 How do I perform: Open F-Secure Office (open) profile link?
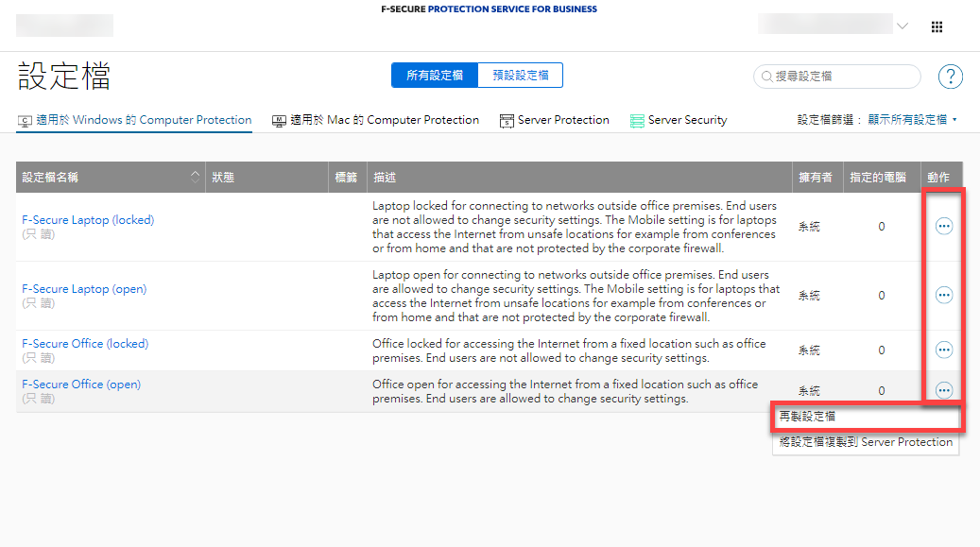(80, 385)
